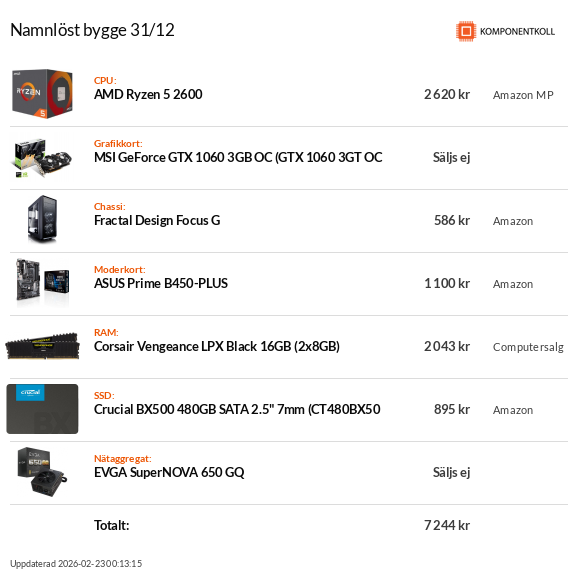Open the AMD Ryzen 5 box thumbnail

[x=42, y=94]
